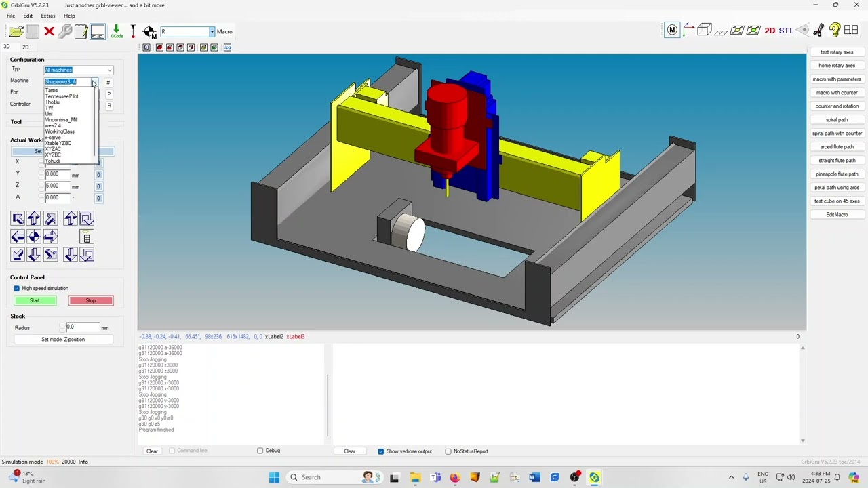868x488 pixels.
Task: Jog X right with the right arrow
Action: coord(50,237)
